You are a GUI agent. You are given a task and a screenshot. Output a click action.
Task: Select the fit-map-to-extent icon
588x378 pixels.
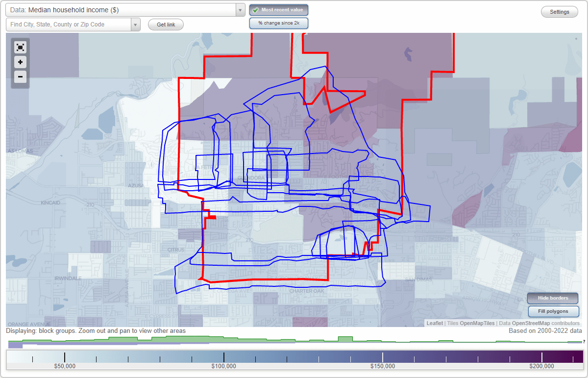[x=20, y=48]
